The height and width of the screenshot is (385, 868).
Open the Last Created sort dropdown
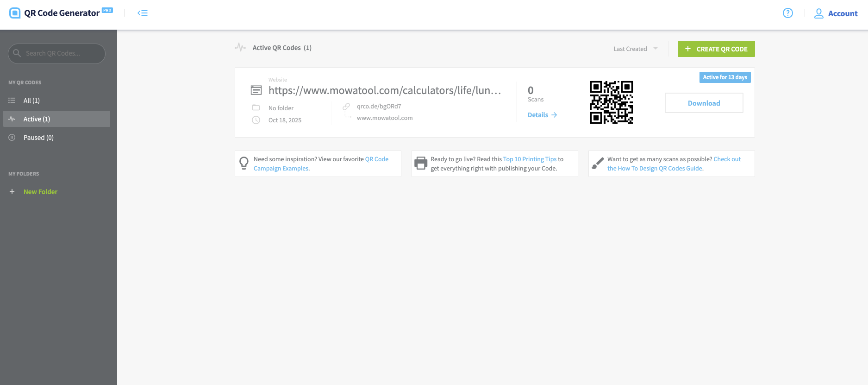[635, 49]
